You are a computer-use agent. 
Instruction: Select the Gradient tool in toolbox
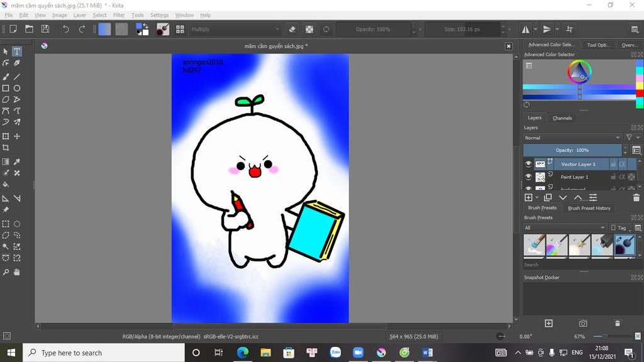point(5,162)
